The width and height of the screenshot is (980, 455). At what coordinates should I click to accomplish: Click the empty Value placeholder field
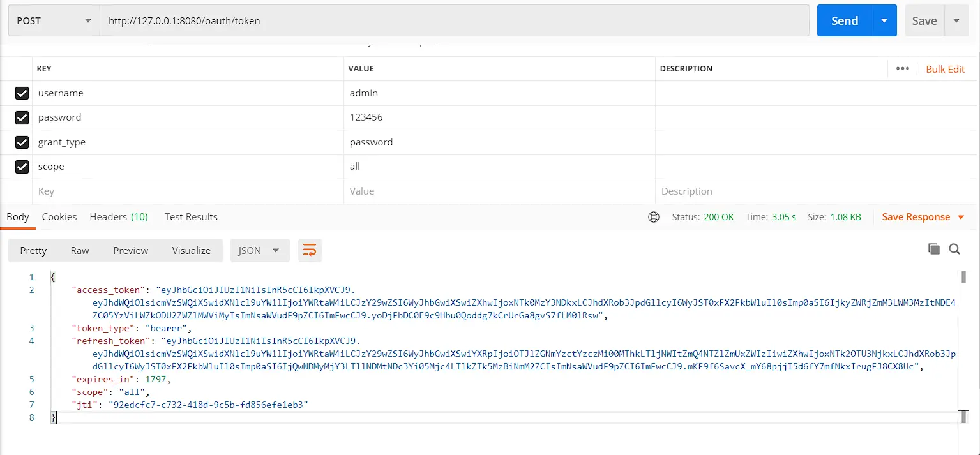point(499,191)
